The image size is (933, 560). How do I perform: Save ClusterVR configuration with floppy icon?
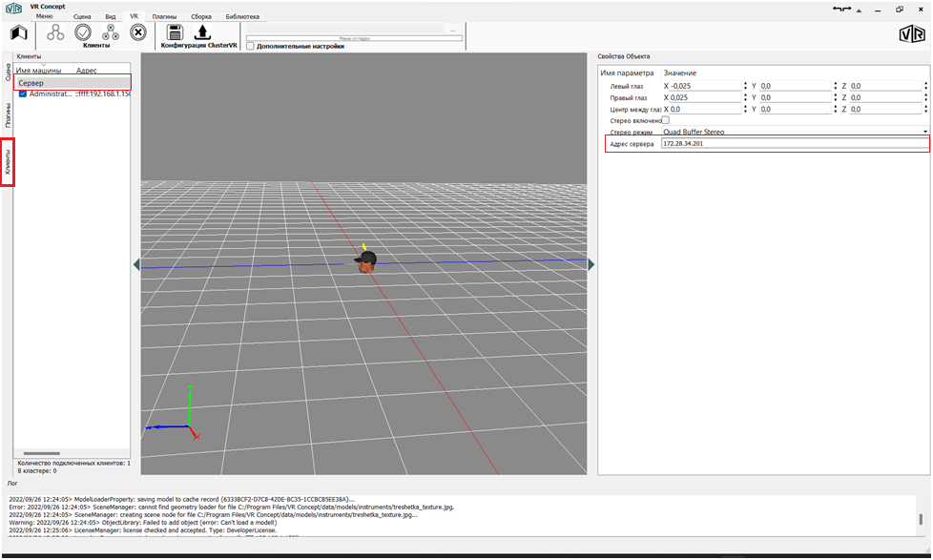[175, 32]
